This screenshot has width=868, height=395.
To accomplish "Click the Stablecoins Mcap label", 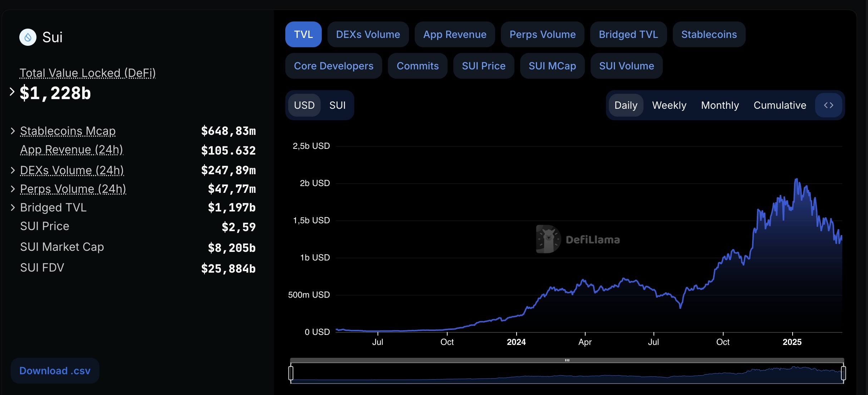I will 68,131.
